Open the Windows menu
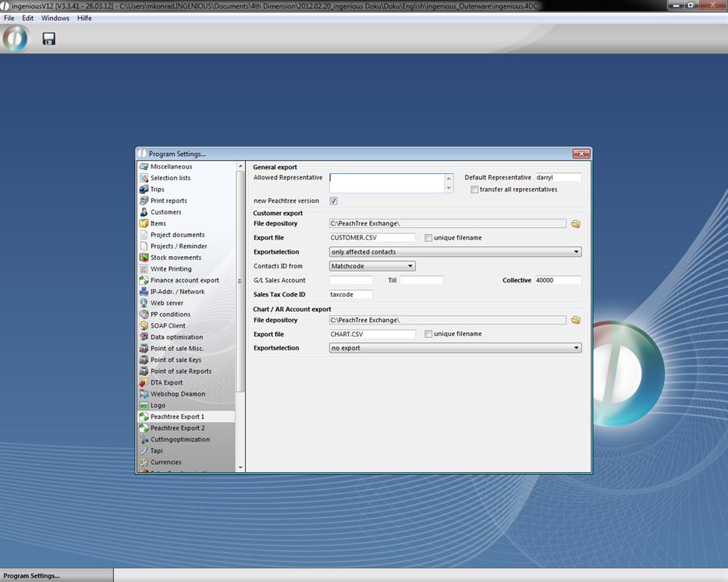Screen dimensions: 728x582 tap(55, 18)
